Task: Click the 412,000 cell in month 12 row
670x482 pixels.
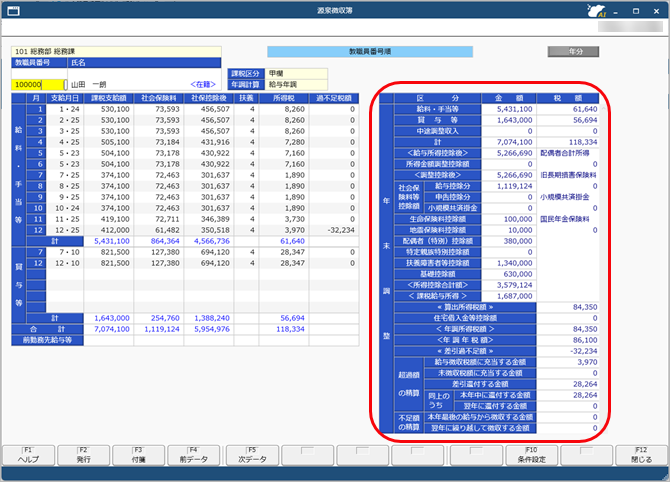Action: (109, 230)
